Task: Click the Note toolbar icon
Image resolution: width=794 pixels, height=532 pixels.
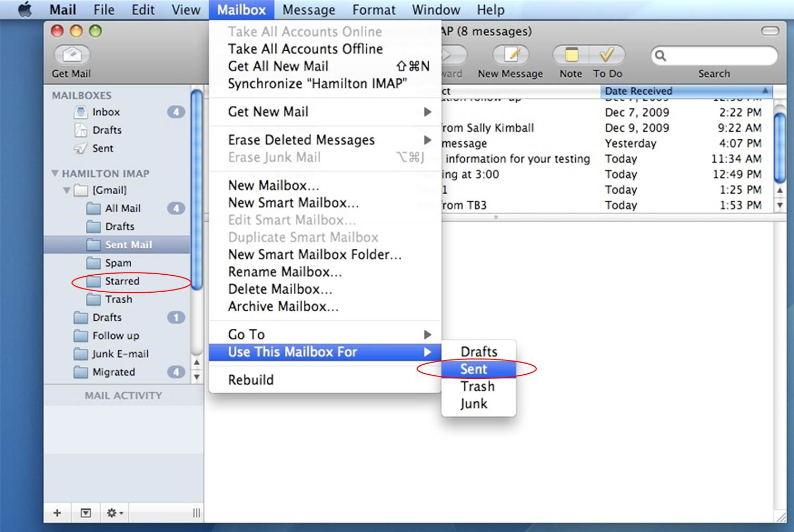Action: tap(572, 55)
